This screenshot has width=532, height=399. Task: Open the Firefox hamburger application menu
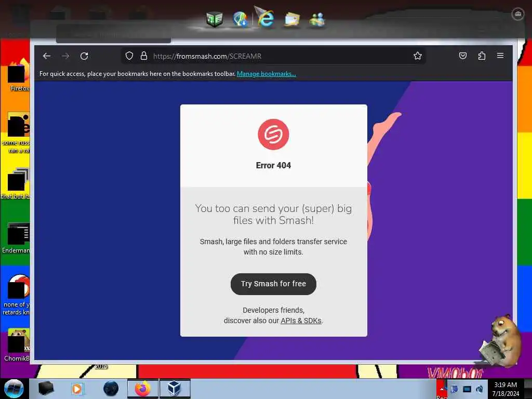tap(500, 55)
